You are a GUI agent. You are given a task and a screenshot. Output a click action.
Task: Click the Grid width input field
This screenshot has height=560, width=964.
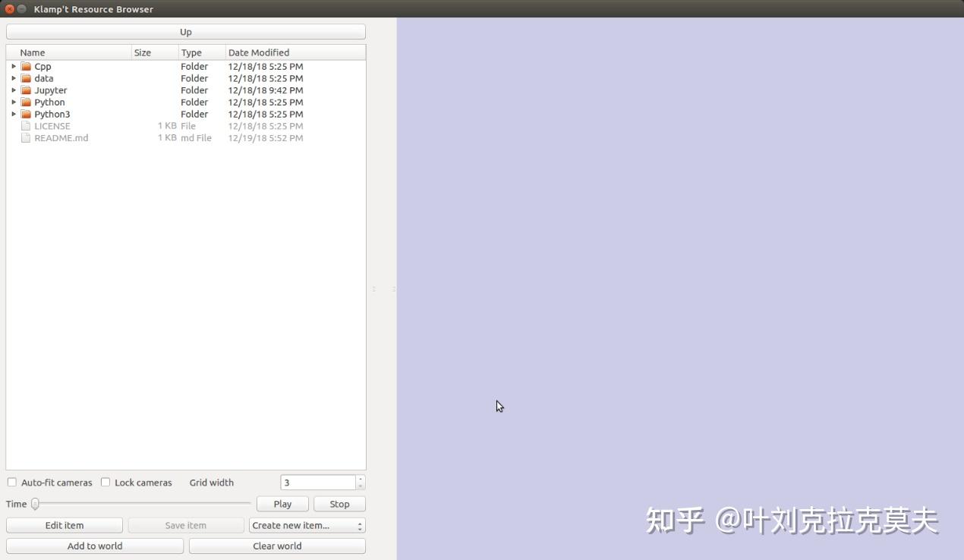pyautogui.click(x=318, y=483)
